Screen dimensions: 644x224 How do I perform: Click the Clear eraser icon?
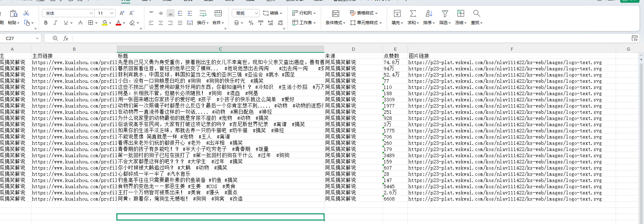point(132,23)
